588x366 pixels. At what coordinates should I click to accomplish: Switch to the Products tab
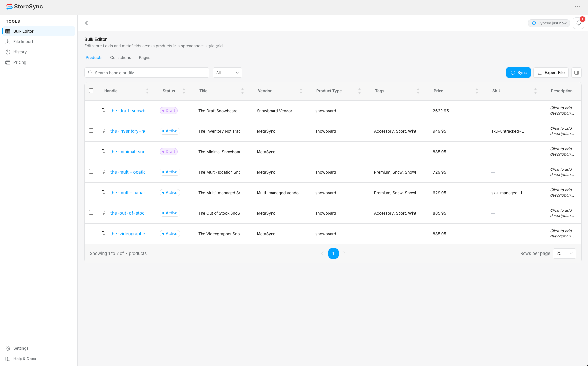[x=94, y=58]
